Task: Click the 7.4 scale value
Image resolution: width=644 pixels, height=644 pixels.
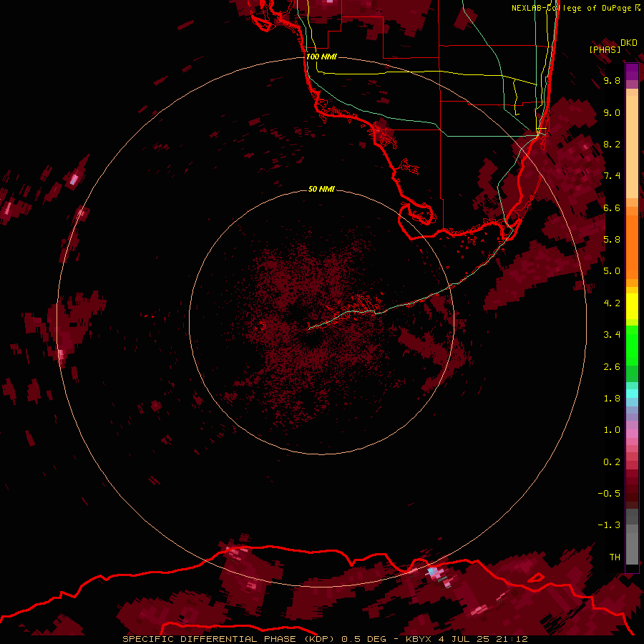Action: coord(612,176)
